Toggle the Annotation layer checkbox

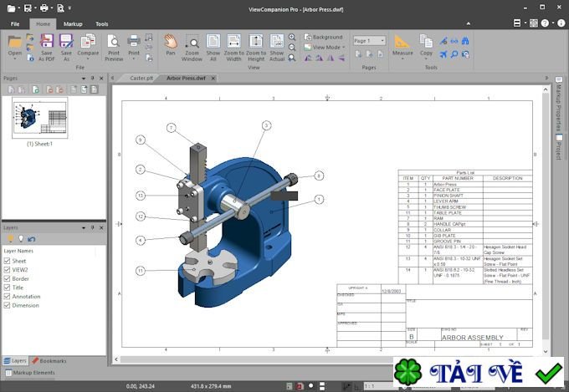tap(6, 296)
